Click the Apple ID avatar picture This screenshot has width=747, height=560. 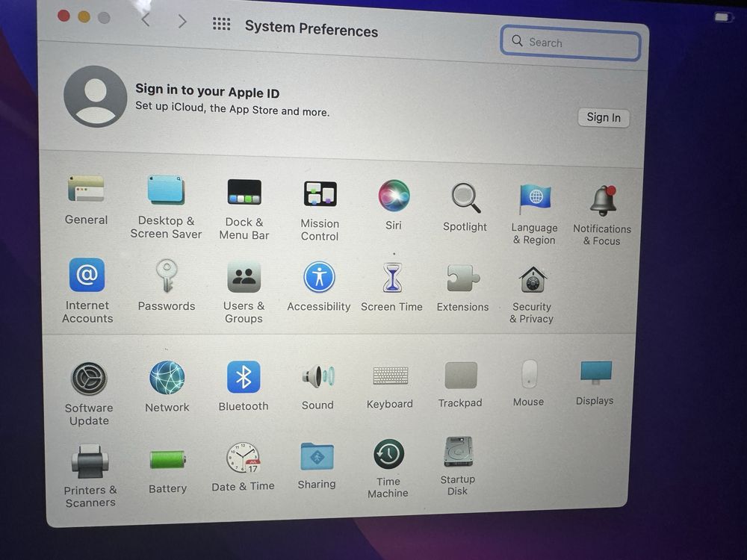pyautogui.click(x=96, y=96)
